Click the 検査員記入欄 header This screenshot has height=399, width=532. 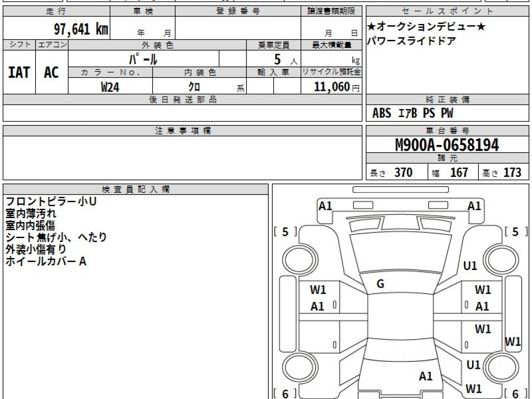coord(136,189)
